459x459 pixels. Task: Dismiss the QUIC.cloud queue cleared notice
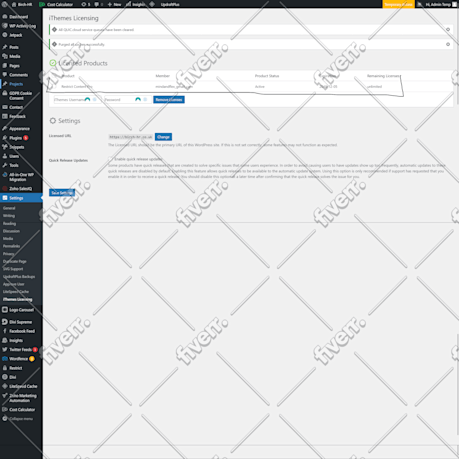(448, 30)
